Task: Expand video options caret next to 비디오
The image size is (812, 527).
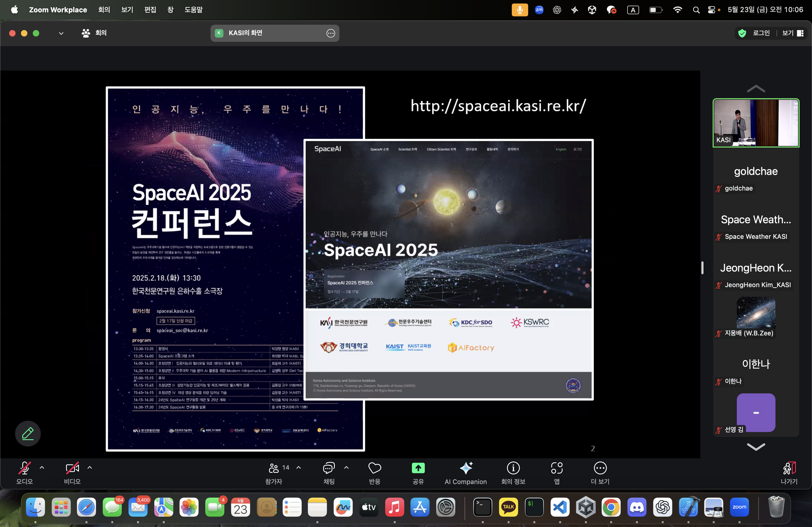Action: click(90, 468)
